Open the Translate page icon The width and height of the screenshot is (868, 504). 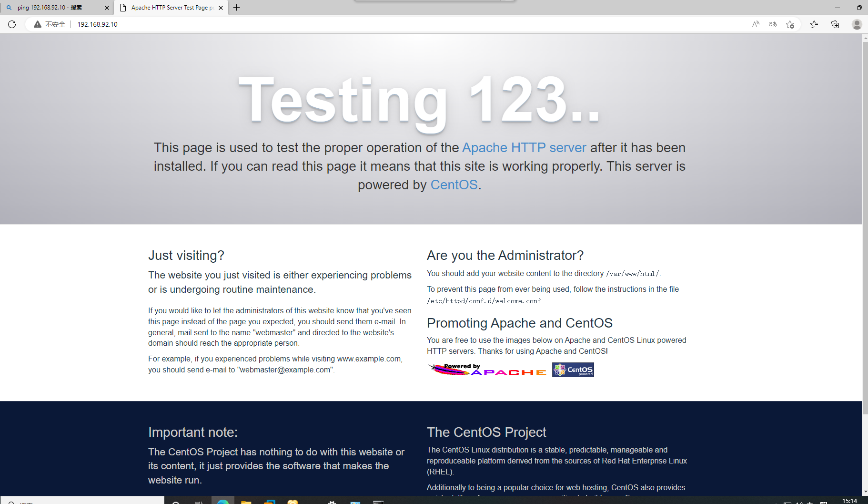click(773, 24)
